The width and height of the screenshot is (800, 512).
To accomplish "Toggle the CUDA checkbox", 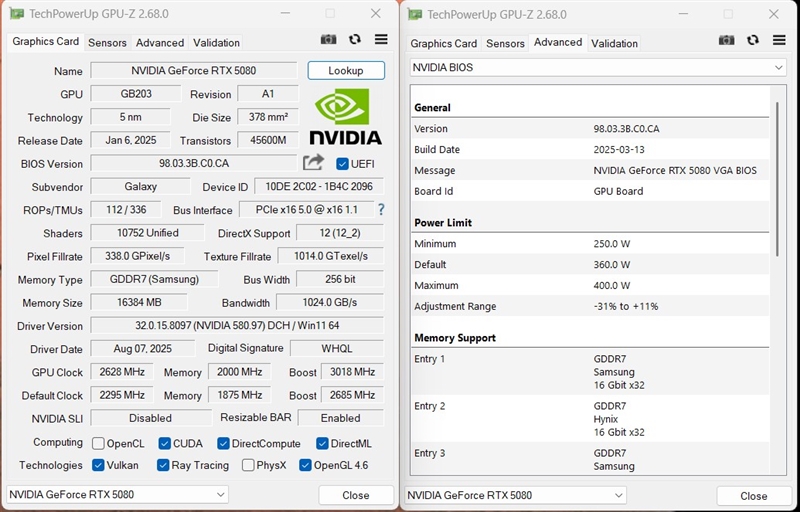I will coord(164,443).
